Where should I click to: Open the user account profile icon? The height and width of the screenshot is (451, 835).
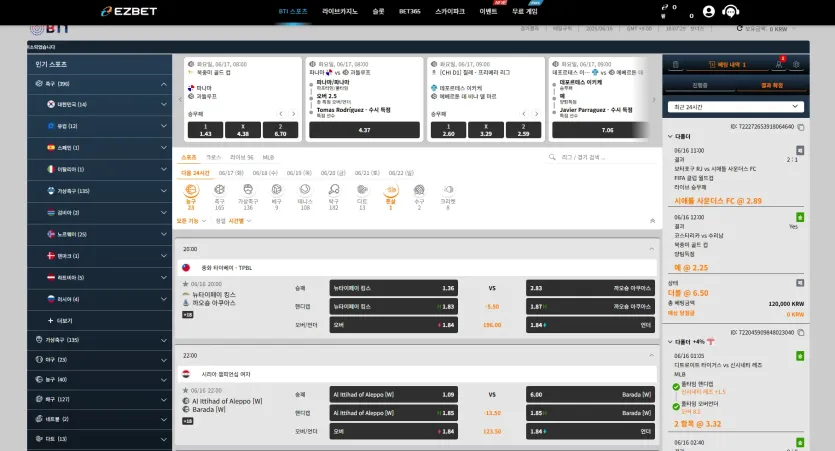click(708, 11)
